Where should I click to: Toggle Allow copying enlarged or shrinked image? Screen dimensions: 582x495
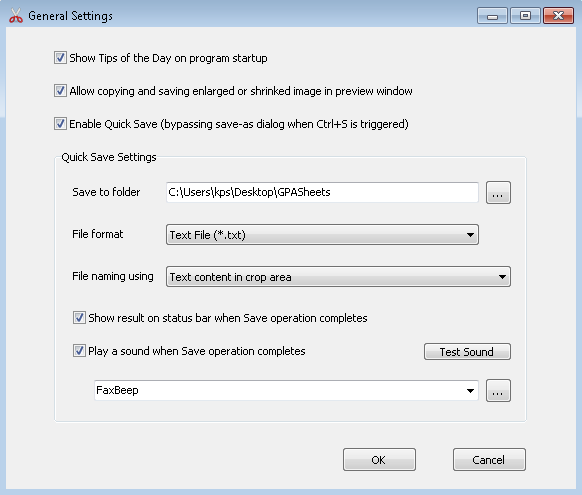[x=60, y=91]
